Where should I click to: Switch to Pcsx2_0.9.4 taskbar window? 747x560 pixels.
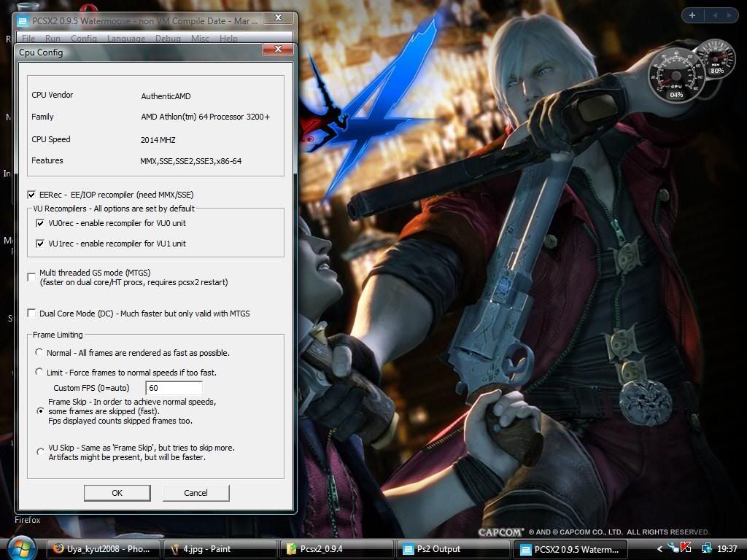tap(336, 549)
